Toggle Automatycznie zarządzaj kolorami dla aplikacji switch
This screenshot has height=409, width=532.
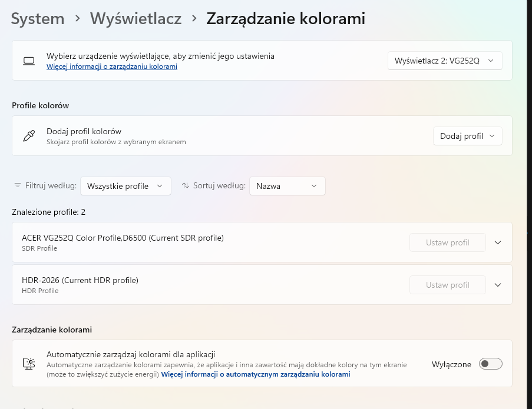(x=491, y=364)
